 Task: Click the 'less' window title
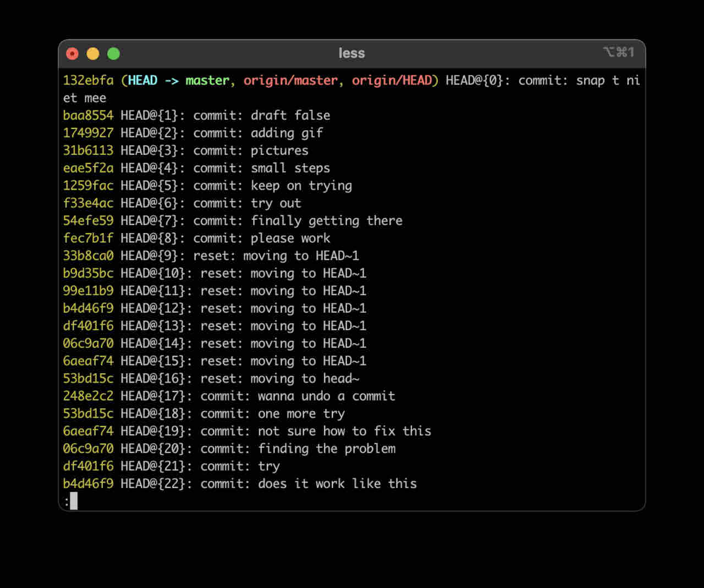(x=351, y=53)
